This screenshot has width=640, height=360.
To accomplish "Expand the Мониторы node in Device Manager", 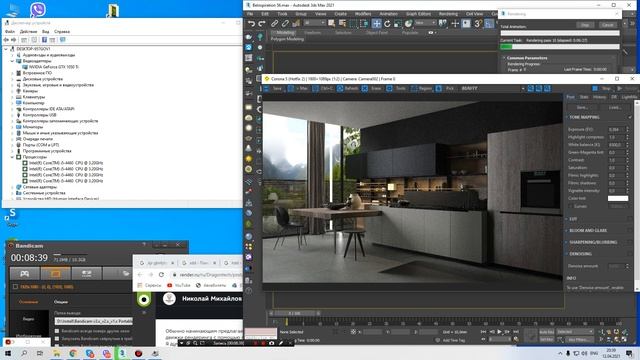I will [x=12, y=127].
